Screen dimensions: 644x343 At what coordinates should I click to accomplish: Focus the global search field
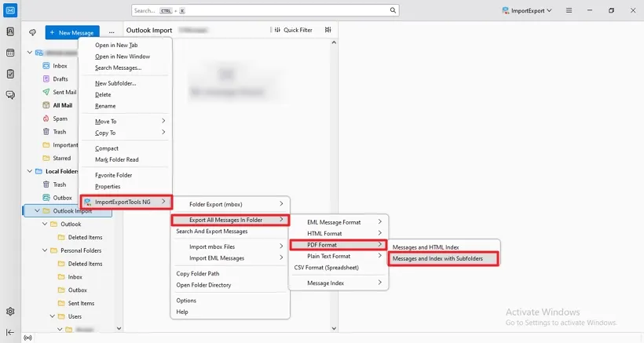point(265,10)
